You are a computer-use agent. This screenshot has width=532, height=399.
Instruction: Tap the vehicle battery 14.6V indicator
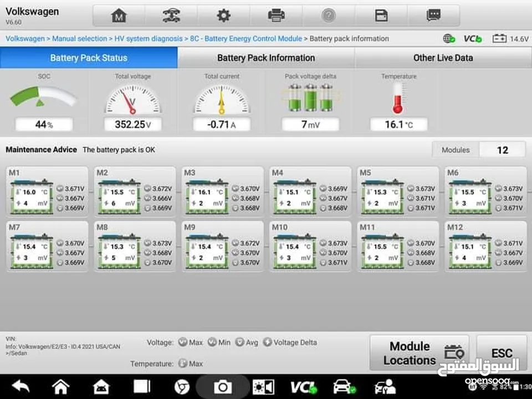510,39
